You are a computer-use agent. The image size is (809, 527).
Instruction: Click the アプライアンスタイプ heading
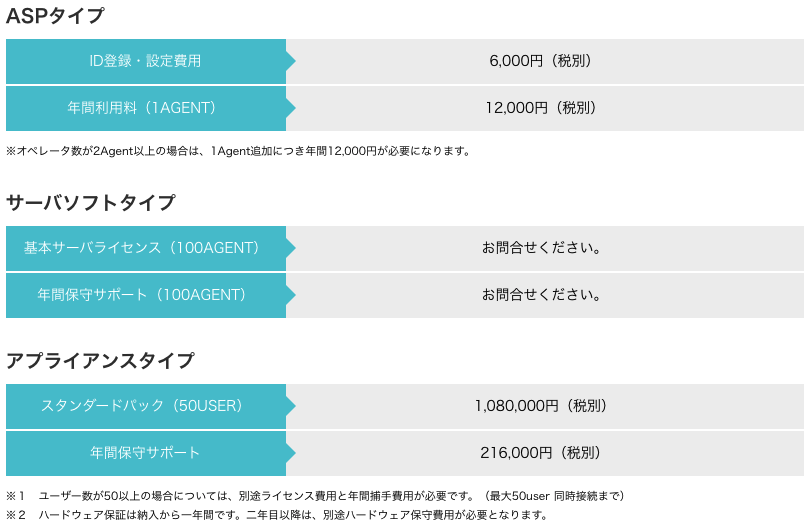[x=100, y=360]
